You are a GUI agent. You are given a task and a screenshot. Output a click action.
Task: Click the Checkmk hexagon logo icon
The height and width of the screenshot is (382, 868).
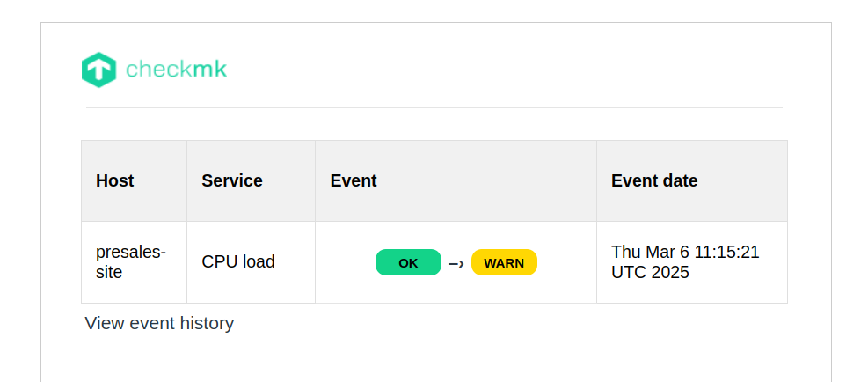tap(98, 70)
